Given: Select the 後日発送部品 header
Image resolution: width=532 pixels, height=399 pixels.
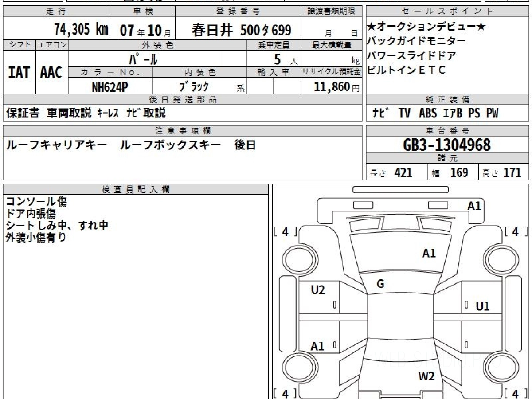Looking at the screenshot, I should tap(182, 100).
